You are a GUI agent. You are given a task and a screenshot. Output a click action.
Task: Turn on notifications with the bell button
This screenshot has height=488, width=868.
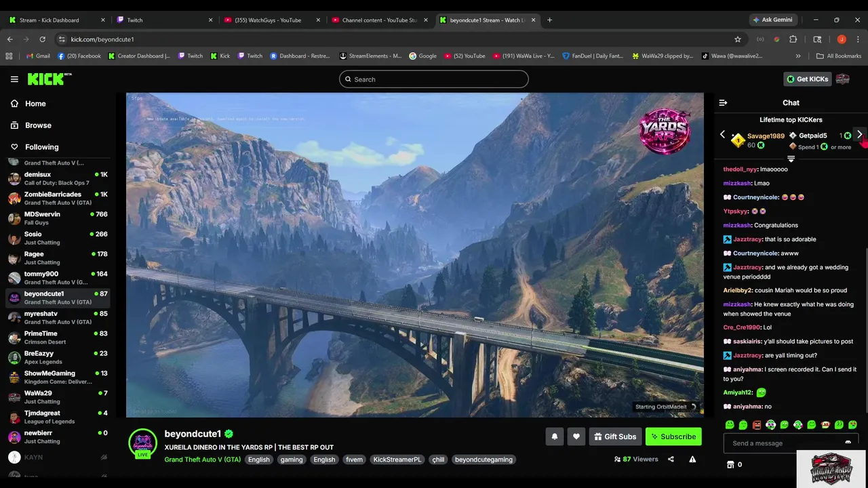tap(554, 436)
